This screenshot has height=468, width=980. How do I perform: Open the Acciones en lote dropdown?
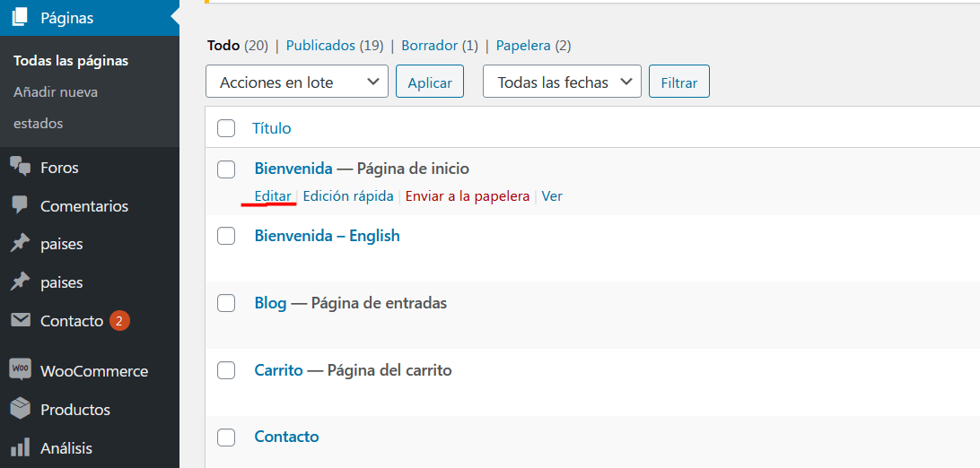tap(297, 81)
